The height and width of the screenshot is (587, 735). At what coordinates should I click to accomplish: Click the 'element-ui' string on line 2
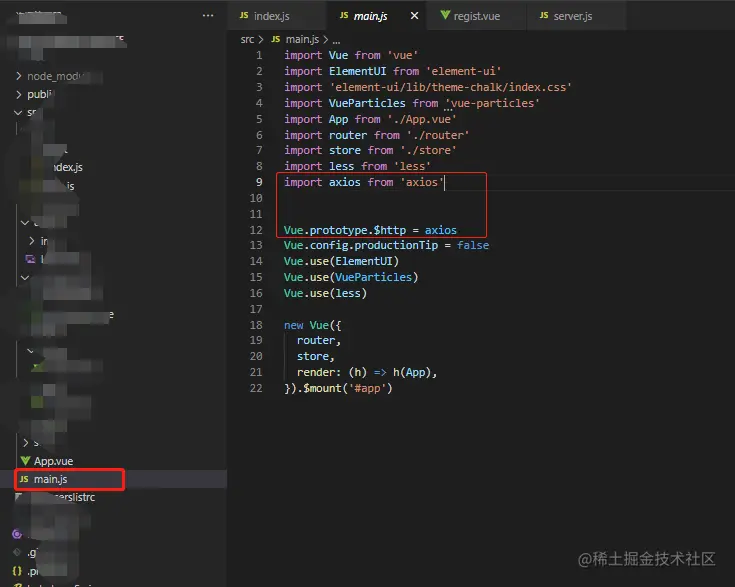[464, 71]
